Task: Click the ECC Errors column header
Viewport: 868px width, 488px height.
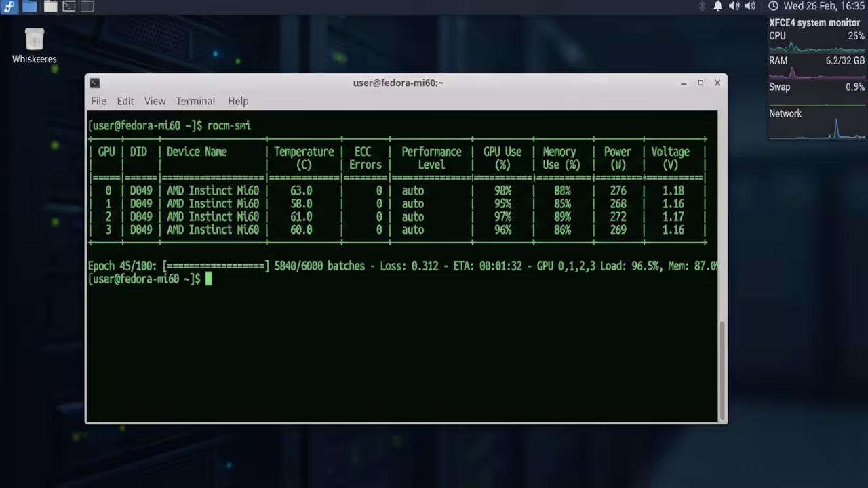Action: (x=365, y=158)
